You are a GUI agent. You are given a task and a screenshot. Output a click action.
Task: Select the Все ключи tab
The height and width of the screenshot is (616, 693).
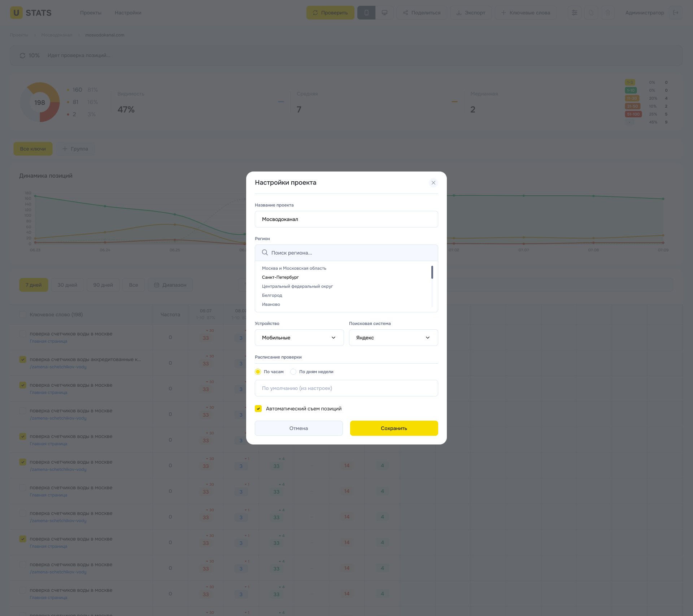[x=33, y=149]
